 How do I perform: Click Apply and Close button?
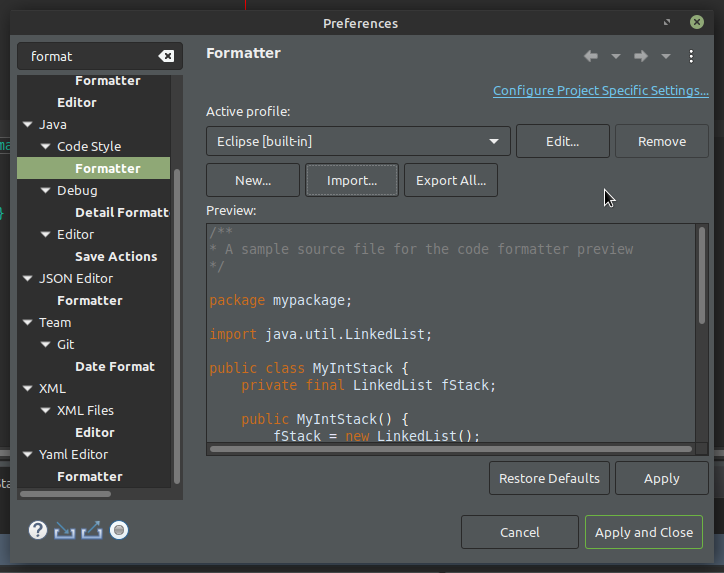click(x=644, y=532)
